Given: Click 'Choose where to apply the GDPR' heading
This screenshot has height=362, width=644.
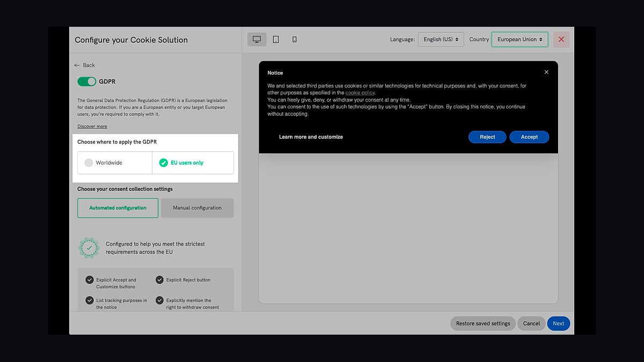Looking at the screenshot, I should (117, 142).
